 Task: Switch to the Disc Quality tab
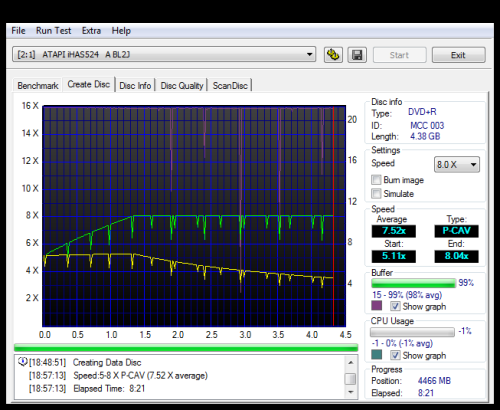tap(182, 86)
